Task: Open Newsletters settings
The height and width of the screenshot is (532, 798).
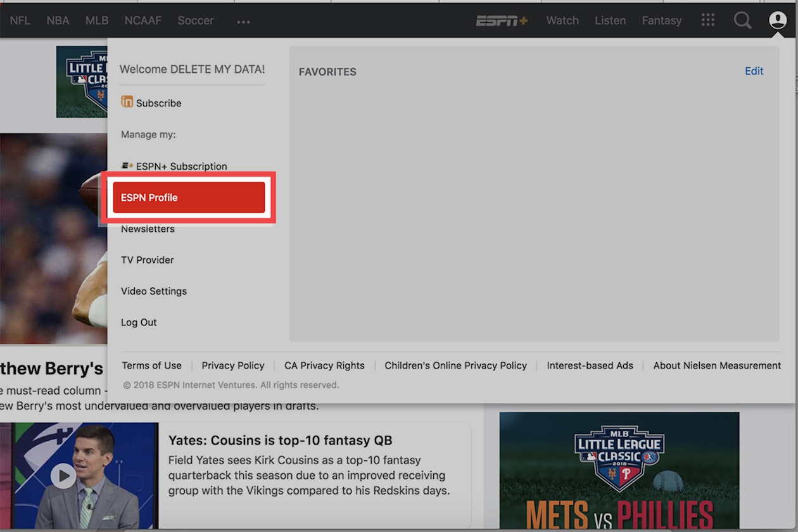Action: 148,229
